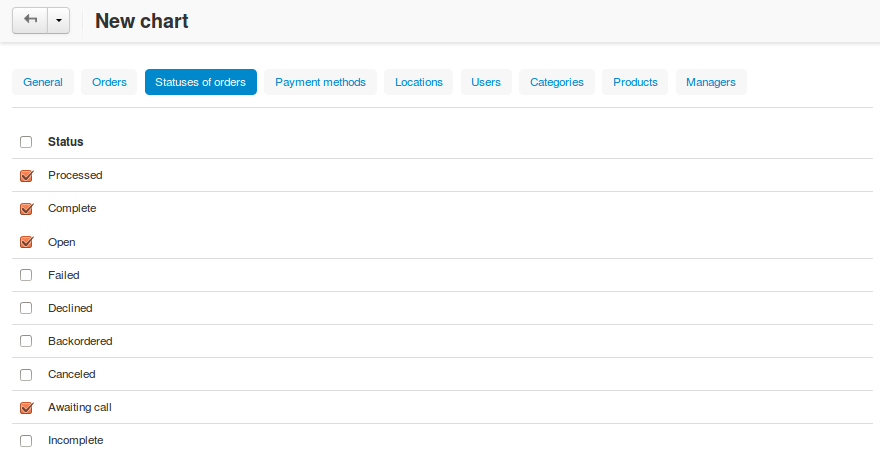The height and width of the screenshot is (455, 880).
Task: Switch to the Users tab
Action: pyautogui.click(x=486, y=82)
